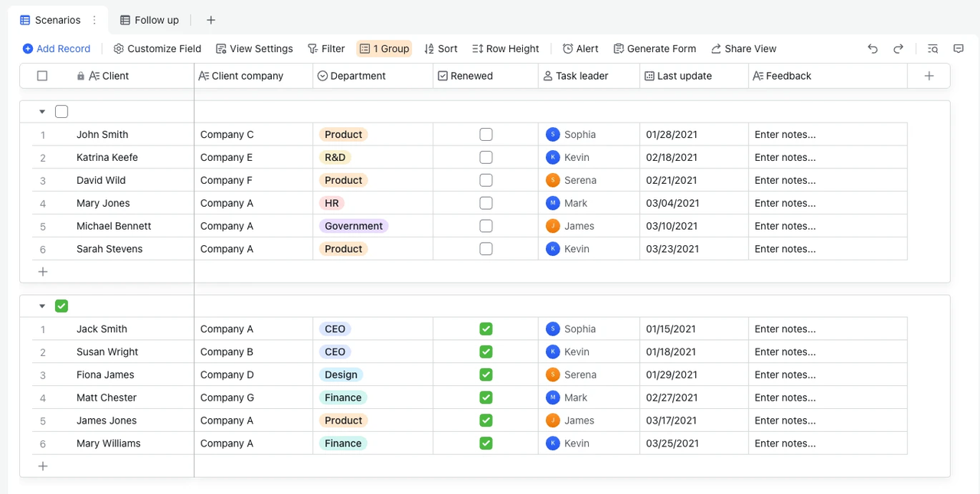This screenshot has width=980, height=494.
Task: Click Share View
Action: pos(743,48)
